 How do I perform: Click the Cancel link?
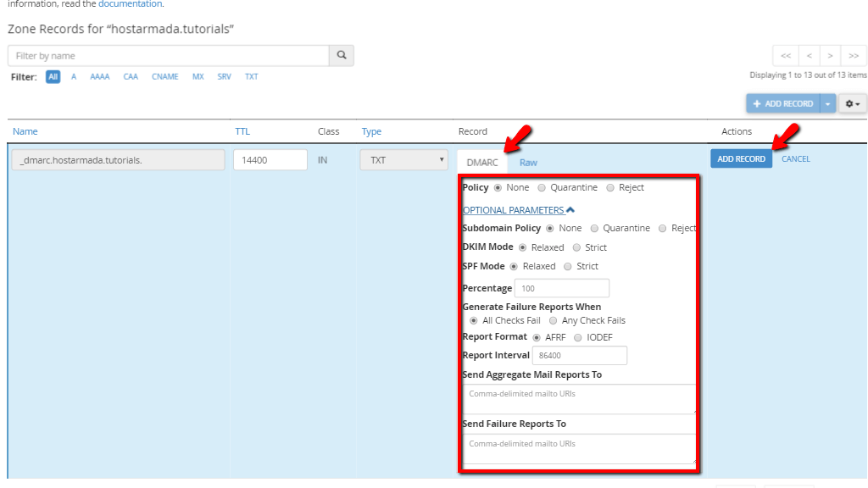(795, 158)
